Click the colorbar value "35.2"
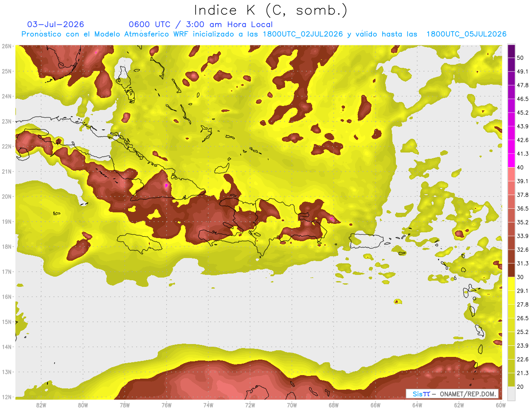 (x=523, y=222)
